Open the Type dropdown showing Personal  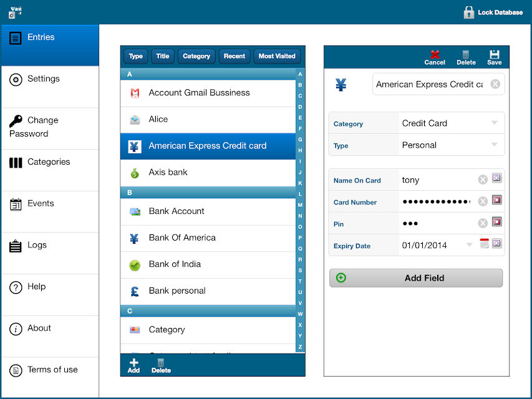click(452, 145)
